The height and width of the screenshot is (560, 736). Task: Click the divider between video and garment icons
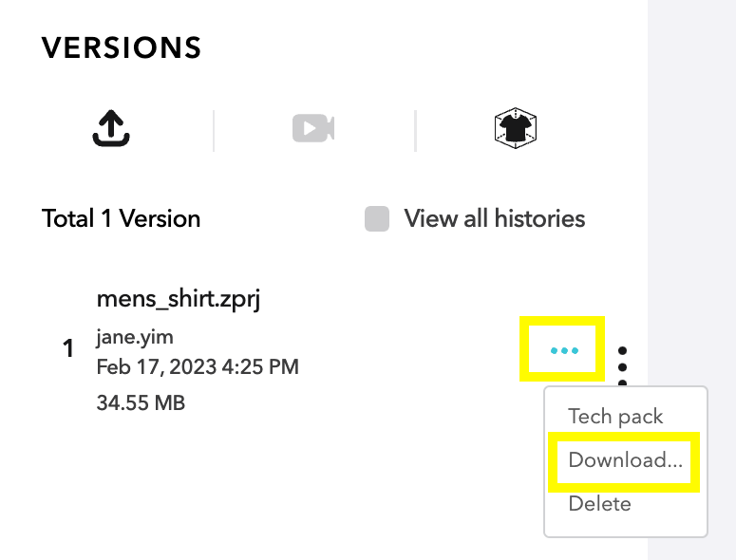pos(415,131)
